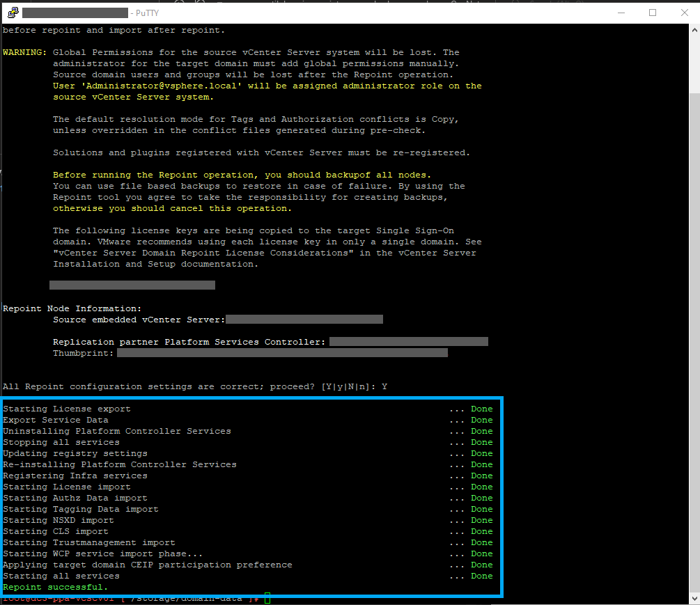Place cursor at the green shell prompt cursor
Screen dimensions: 700x605
coord(267,598)
